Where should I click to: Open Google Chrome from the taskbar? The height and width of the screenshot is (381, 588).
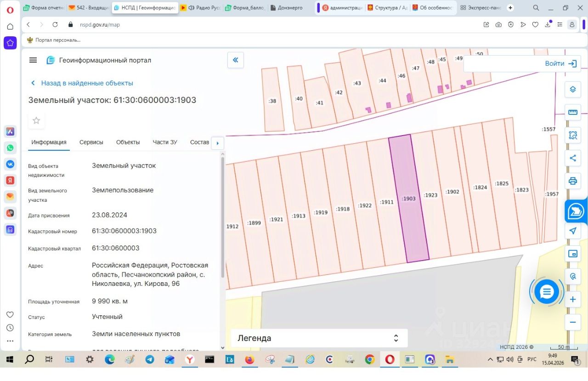[x=370, y=359]
